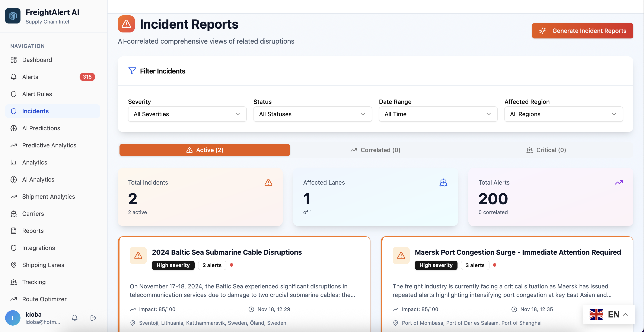
Task: Open the Shipment Analytics section
Action: [x=48, y=197]
